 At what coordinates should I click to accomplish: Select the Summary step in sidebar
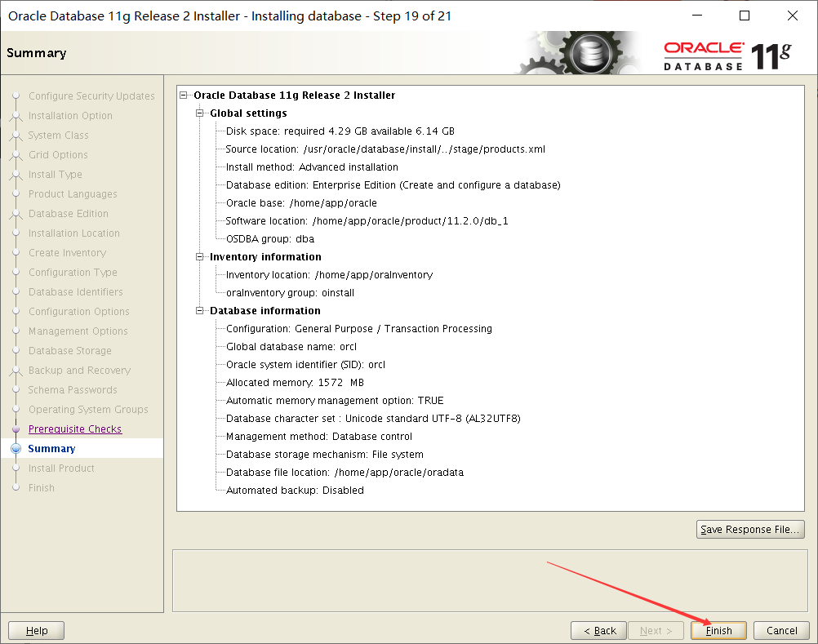click(x=51, y=448)
